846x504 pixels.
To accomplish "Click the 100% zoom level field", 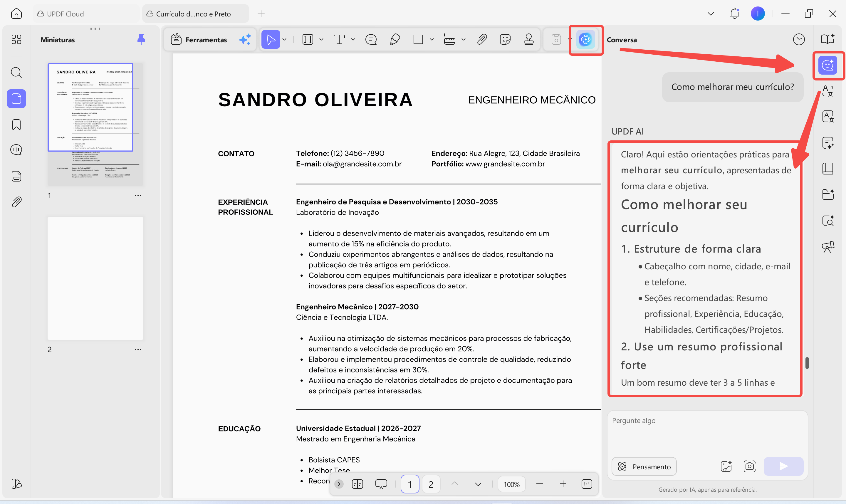I will 511,484.
